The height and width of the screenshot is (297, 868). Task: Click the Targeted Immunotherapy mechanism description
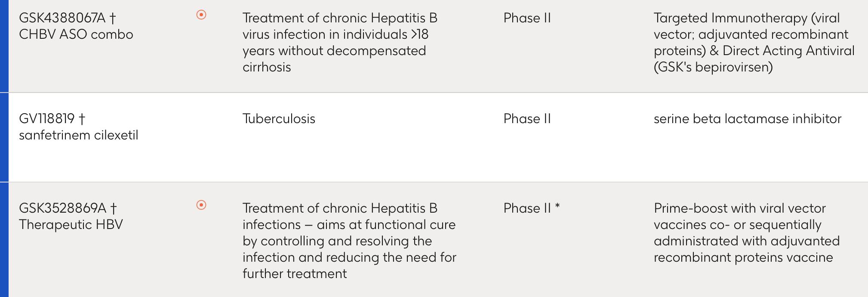point(754,43)
